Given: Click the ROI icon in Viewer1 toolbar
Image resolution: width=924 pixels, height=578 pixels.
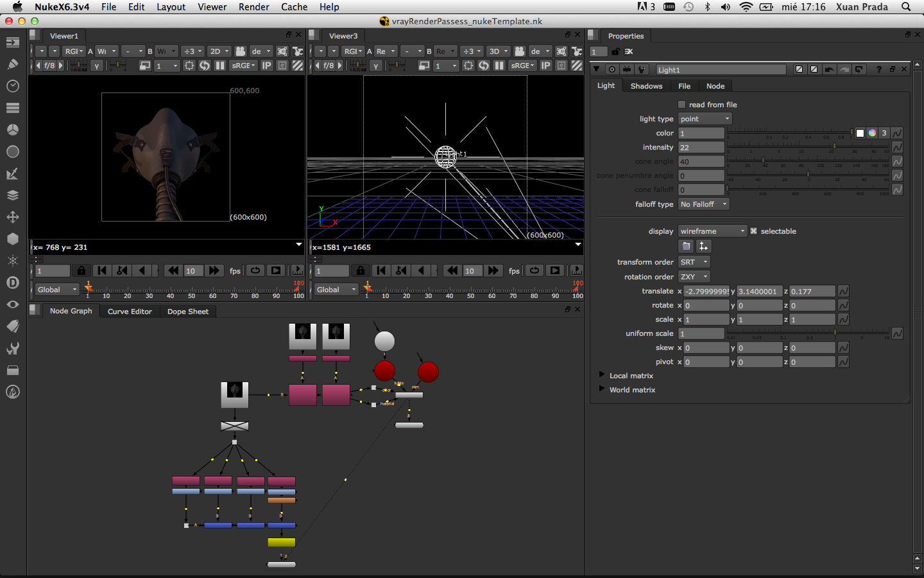Looking at the screenshot, I should [189, 66].
